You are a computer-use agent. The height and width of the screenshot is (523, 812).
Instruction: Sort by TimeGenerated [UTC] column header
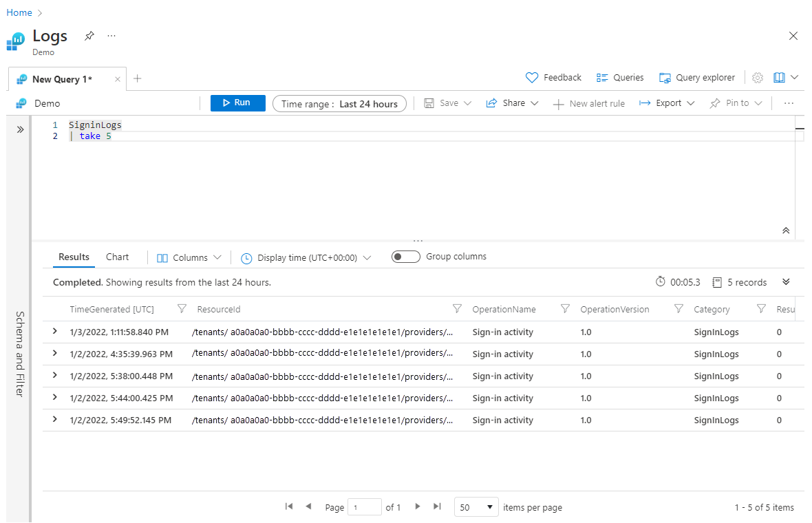(x=112, y=309)
